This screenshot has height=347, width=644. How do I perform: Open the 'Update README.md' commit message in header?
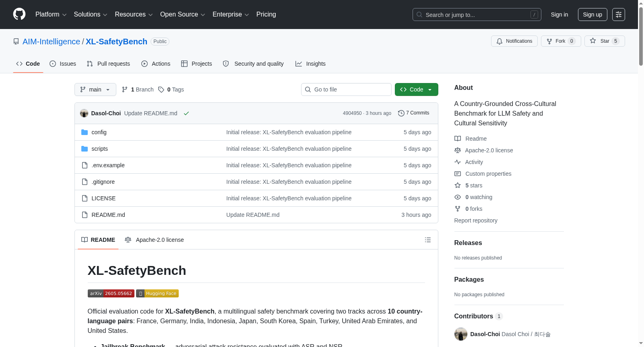[151, 113]
